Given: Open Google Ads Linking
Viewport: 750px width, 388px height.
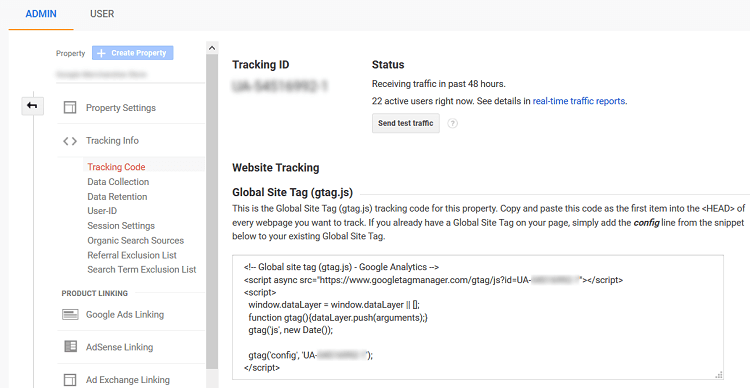Looking at the screenshot, I should 125,314.
